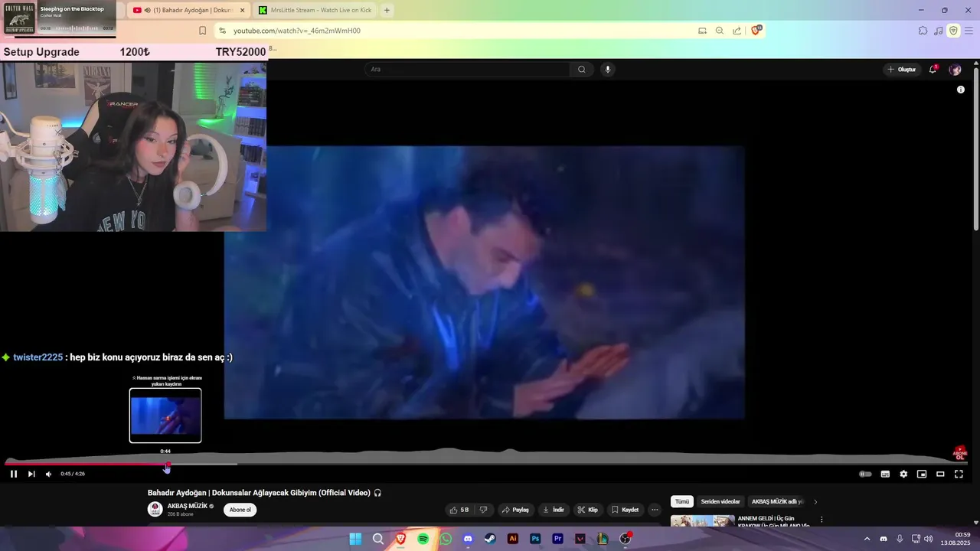980x551 pixels.
Task: Pause the YouTube video
Action: coord(14,474)
